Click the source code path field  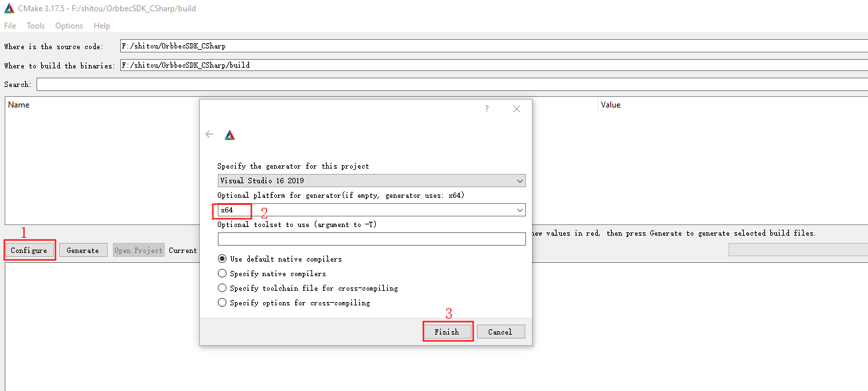point(493,46)
